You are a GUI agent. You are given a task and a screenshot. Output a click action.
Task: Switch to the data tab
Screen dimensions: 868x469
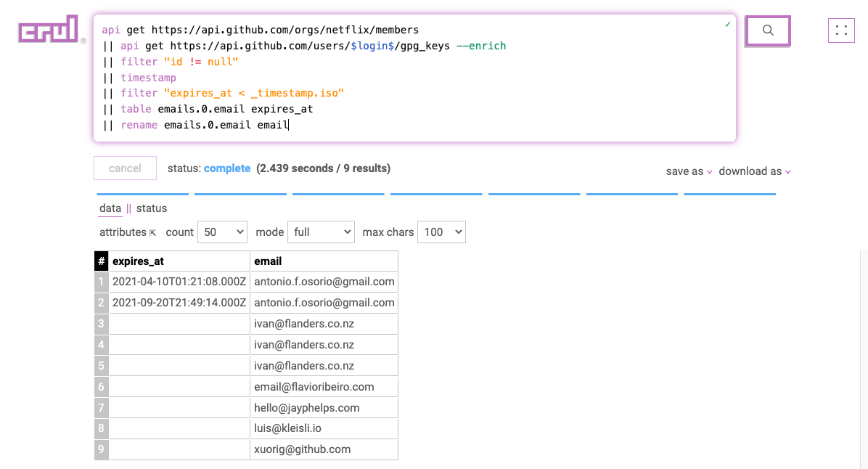(x=110, y=209)
